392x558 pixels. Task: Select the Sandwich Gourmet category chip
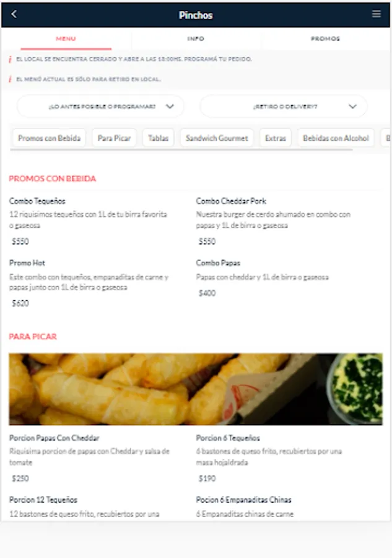(x=217, y=138)
